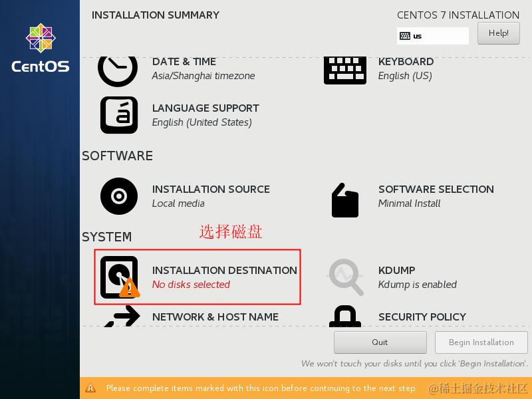Click Begin Installation button
The height and width of the screenshot is (399, 532).
point(481,342)
